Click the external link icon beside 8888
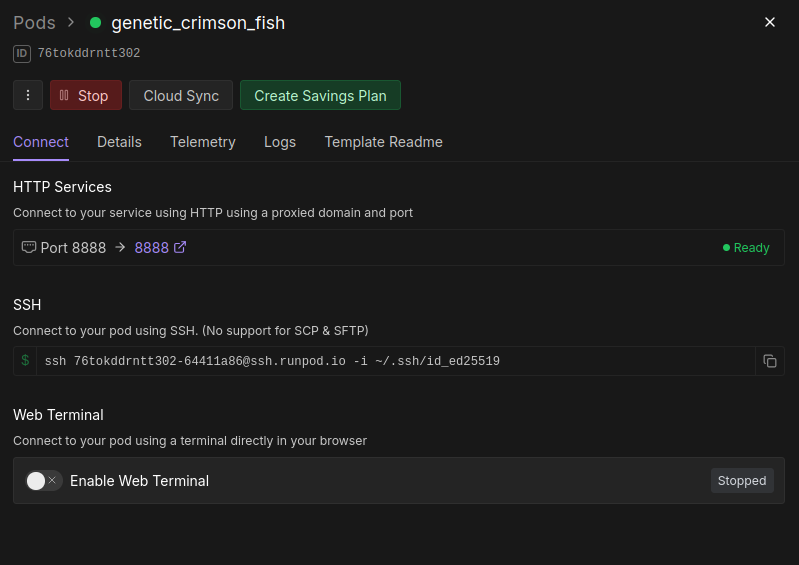The width and height of the screenshot is (799, 565). [x=180, y=247]
